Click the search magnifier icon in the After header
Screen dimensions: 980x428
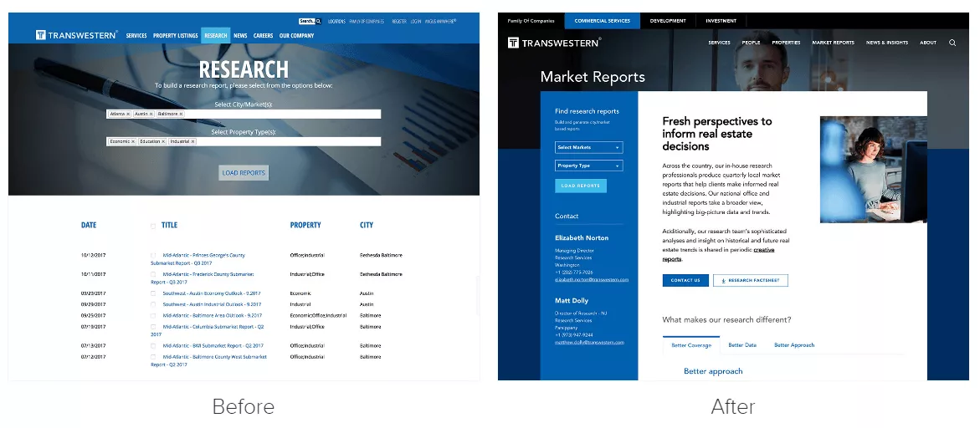952,43
